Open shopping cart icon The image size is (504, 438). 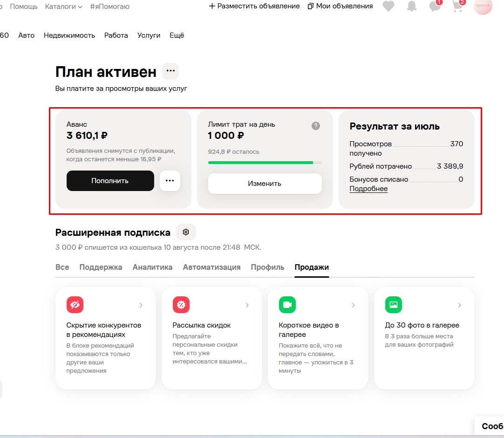click(x=458, y=6)
